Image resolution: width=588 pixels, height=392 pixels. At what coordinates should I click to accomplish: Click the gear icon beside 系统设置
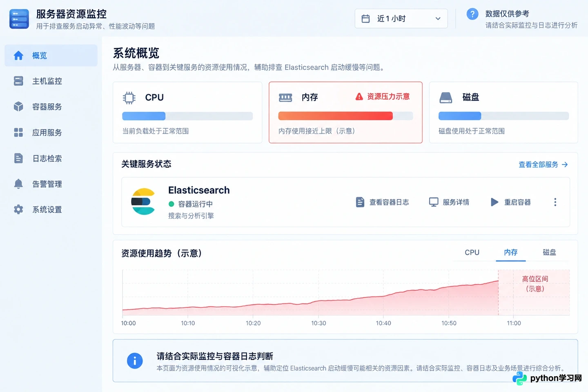[x=18, y=209]
